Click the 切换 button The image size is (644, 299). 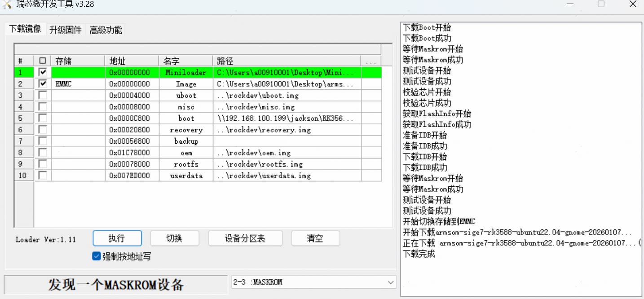click(174, 238)
